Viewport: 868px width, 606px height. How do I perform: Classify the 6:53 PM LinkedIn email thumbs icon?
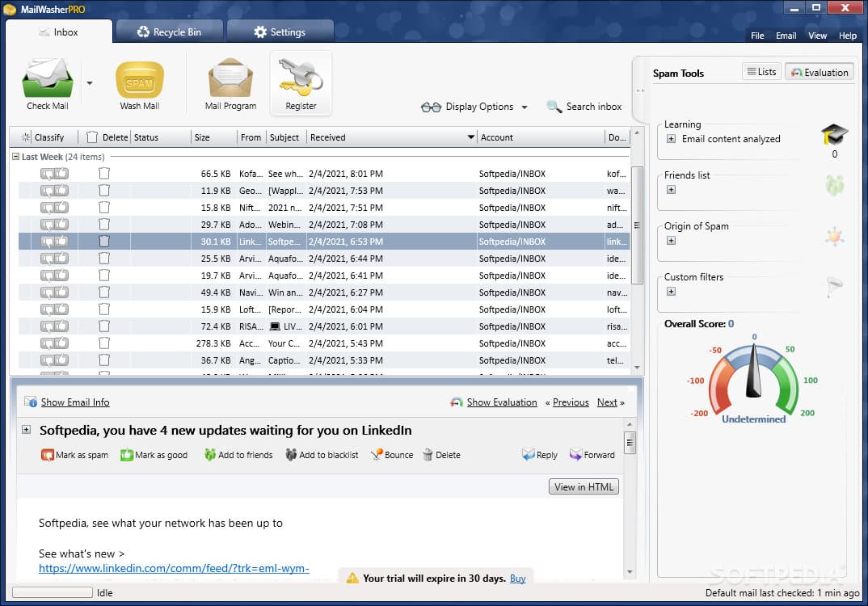pyautogui.click(x=54, y=242)
